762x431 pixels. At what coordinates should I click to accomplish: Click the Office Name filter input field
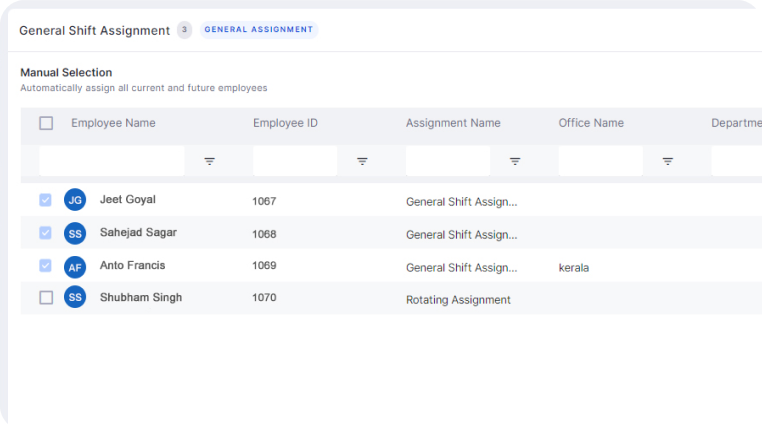tap(601, 161)
